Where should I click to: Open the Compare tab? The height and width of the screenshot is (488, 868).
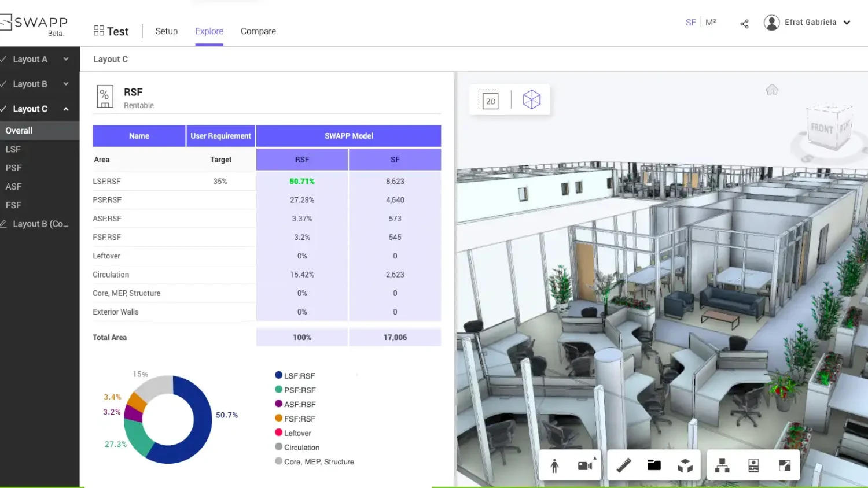[x=258, y=31]
